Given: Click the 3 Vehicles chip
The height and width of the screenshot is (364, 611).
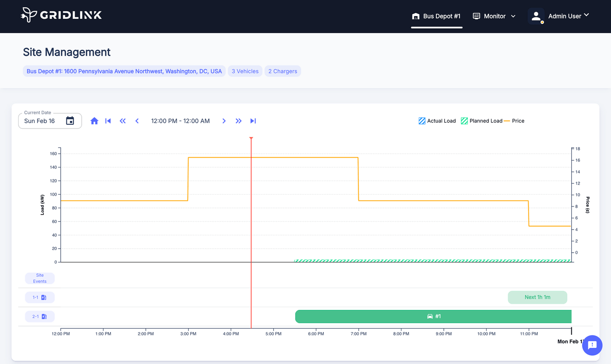Looking at the screenshot, I should click(x=245, y=71).
